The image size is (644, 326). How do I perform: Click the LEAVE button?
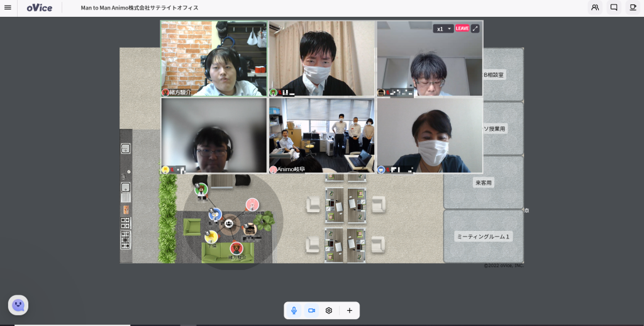point(462,28)
